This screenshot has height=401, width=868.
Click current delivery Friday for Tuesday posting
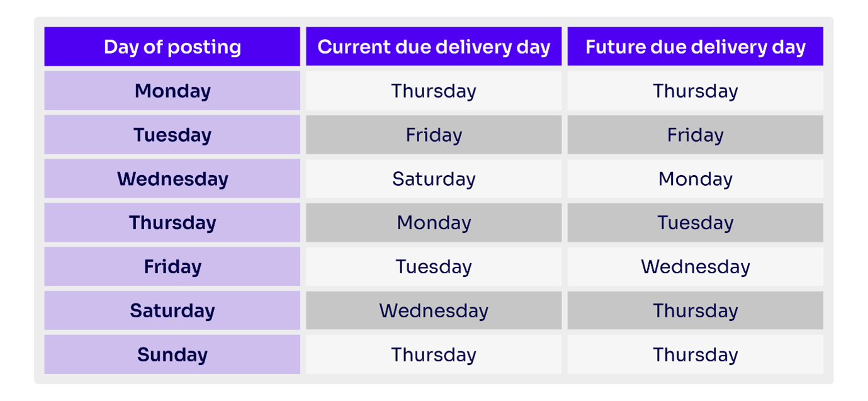(x=434, y=135)
